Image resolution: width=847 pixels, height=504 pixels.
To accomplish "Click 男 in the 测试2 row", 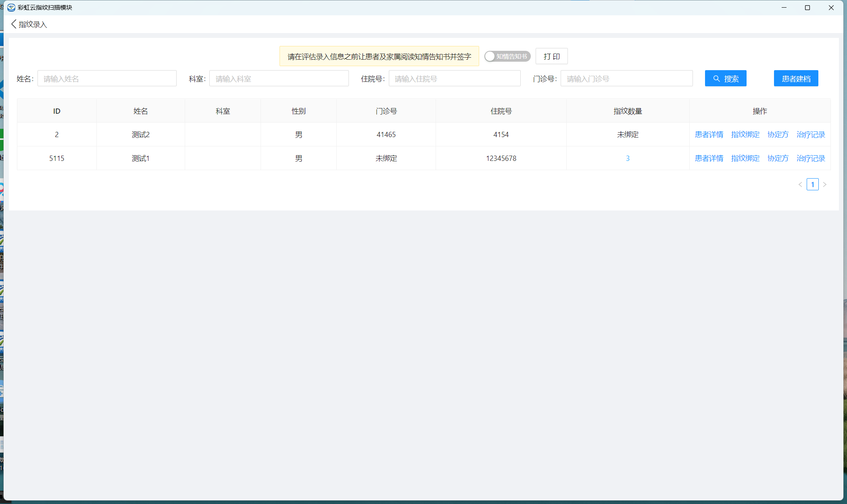I will point(298,135).
